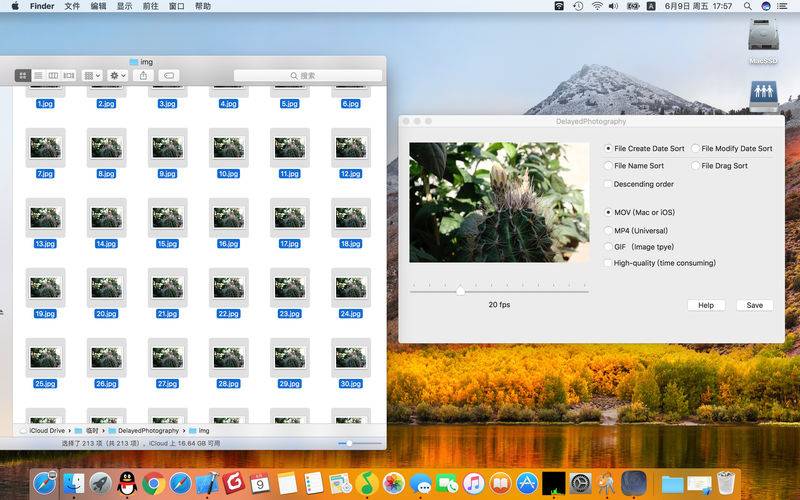Open the 编辑 menu

[98, 6]
